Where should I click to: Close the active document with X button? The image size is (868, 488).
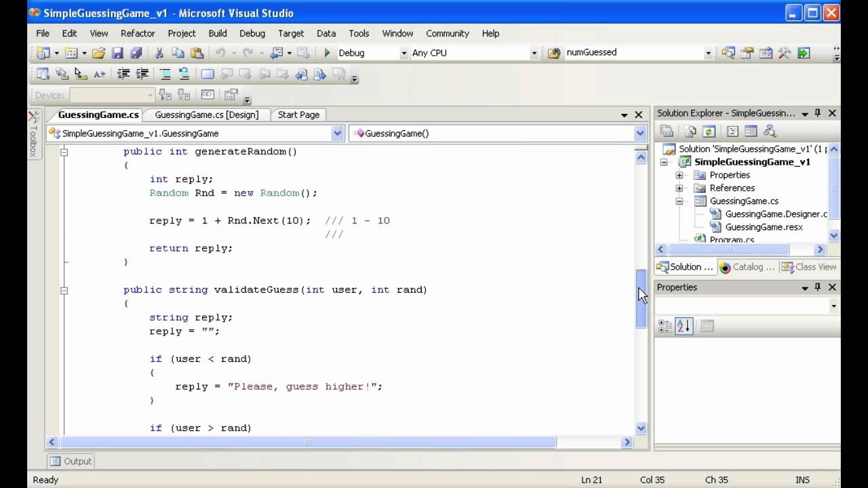[x=638, y=115]
